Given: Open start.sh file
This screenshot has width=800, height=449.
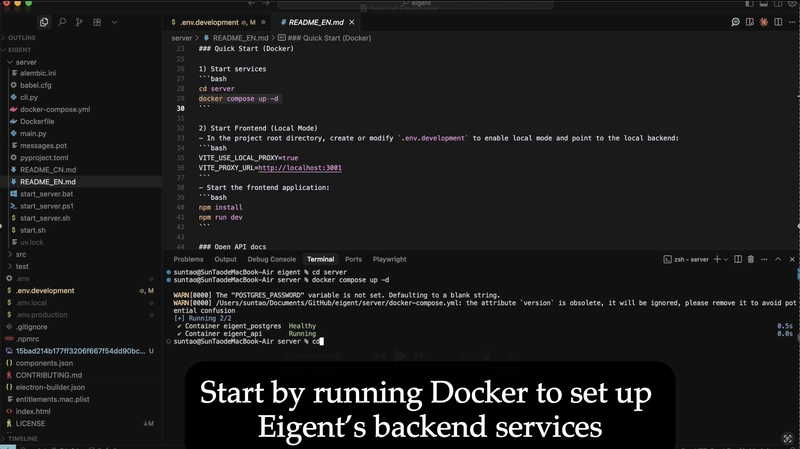Looking at the screenshot, I should click(33, 230).
